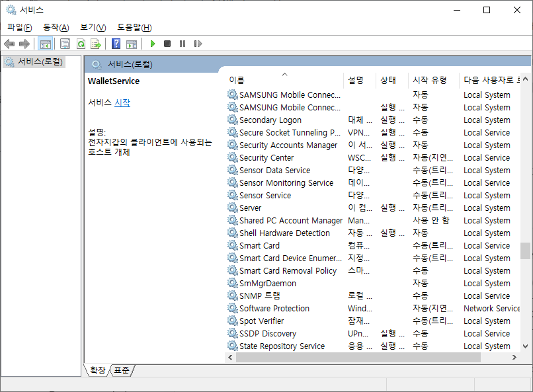The image size is (533, 392).
Task: Open the 파일(F) menu
Action: [x=20, y=28]
